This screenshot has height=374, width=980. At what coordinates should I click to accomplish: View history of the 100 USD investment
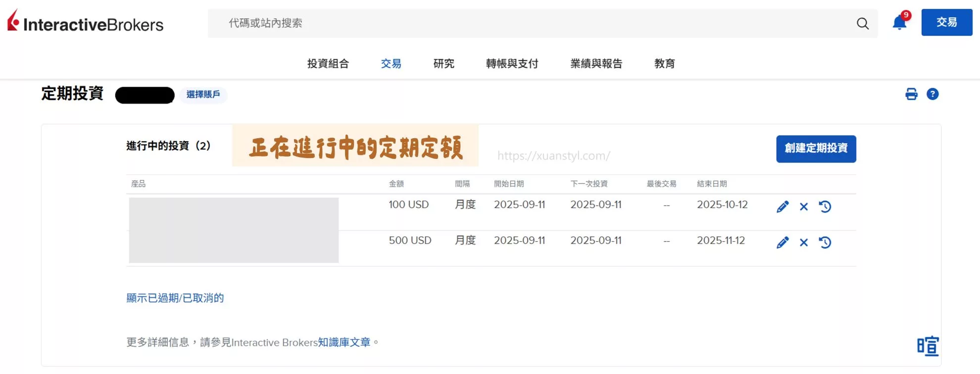point(825,207)
